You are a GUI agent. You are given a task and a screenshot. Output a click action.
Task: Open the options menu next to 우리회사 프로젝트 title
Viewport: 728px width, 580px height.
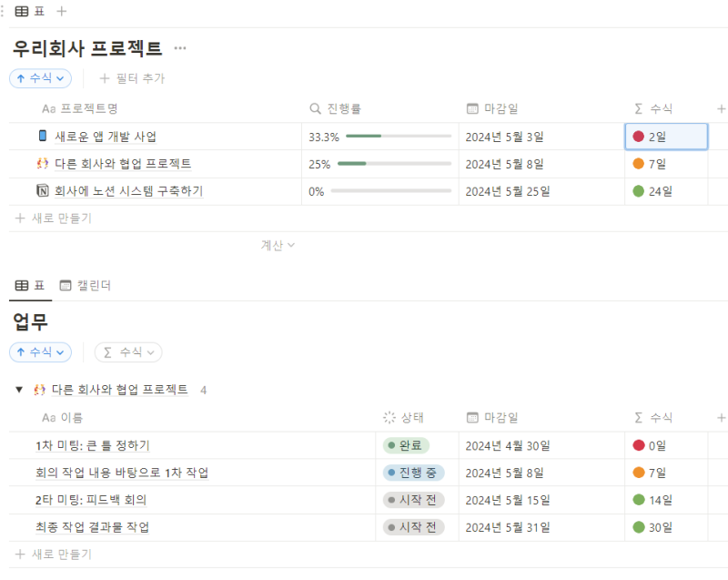coord(180,48)
